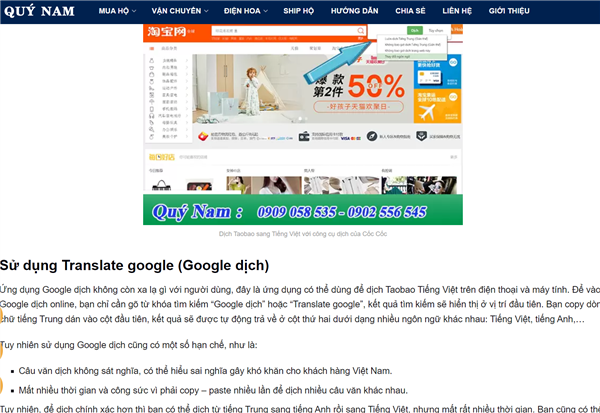Click the green Dịch translate button
Image resolution: width=600 pixels, height=413 pixels.
click(x=415, y=30)
